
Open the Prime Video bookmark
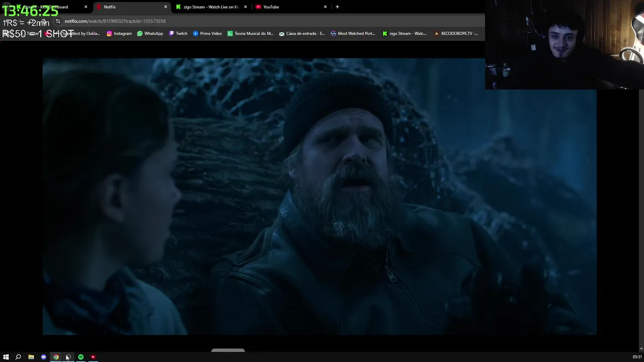(207, 34)
